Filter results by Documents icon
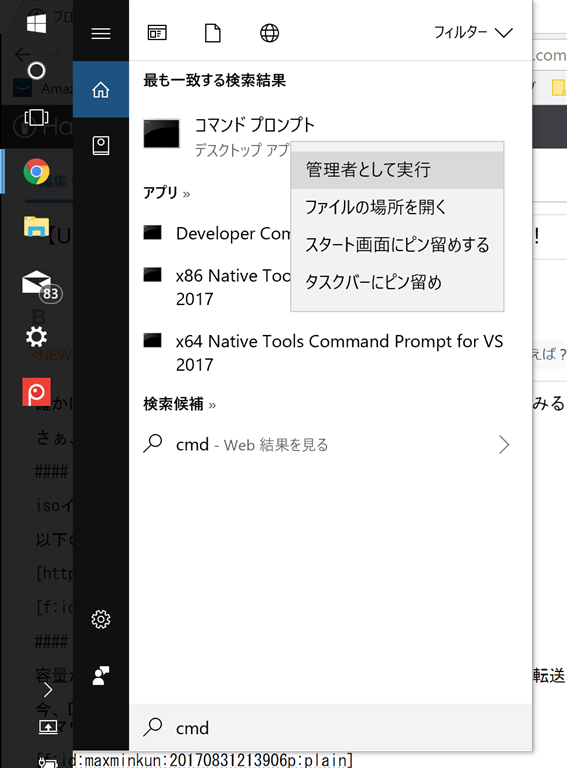This screenshot has width=567, height=768. coord(213,33)
